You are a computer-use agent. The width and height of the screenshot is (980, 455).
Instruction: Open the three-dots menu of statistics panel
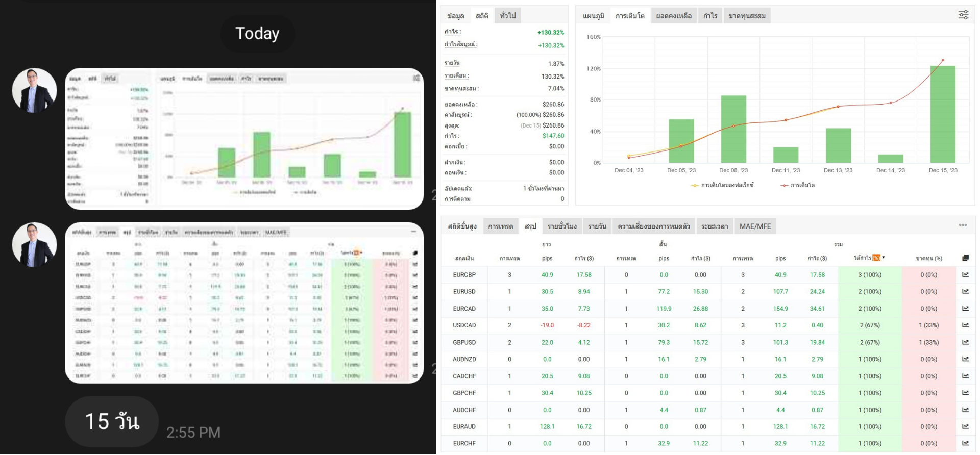963,225
